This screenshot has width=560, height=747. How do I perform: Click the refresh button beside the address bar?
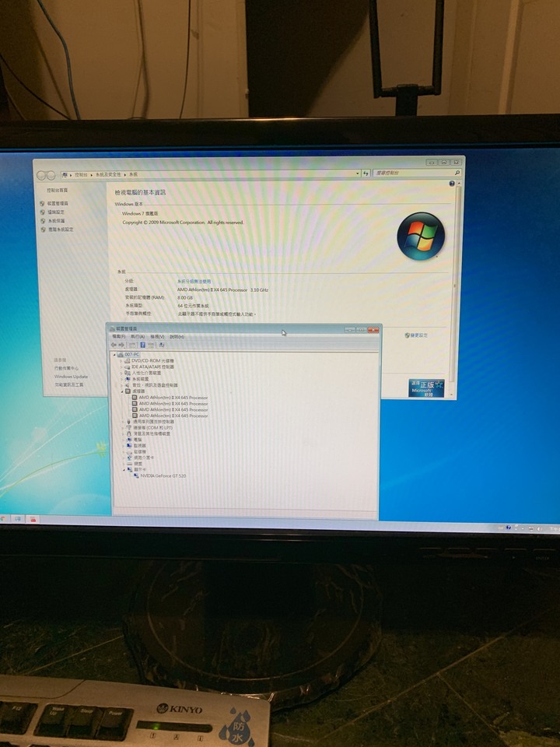(x=366, y=174)
